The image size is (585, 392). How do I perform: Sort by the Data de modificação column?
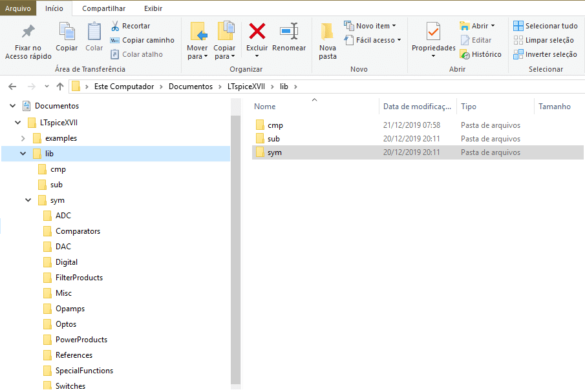[417, 107]
